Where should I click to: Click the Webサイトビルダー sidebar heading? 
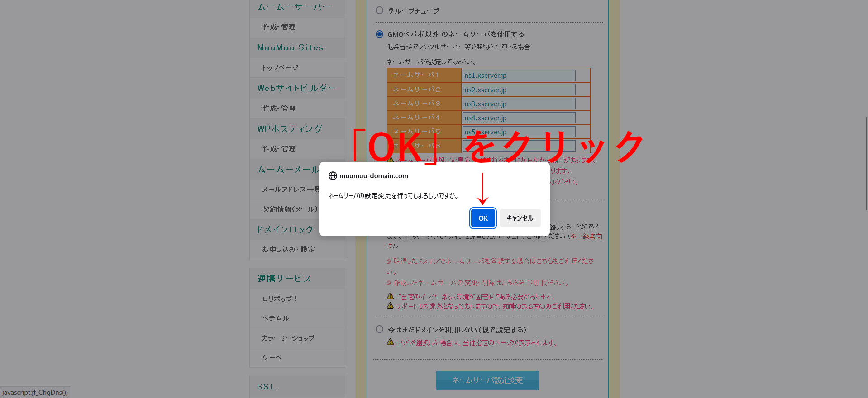pos(297,88)
